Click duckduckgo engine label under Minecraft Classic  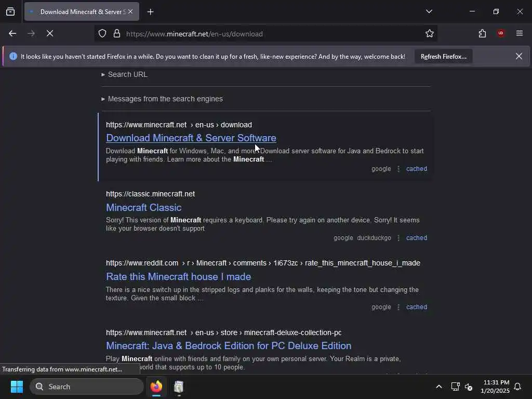[x=374, y=238]
